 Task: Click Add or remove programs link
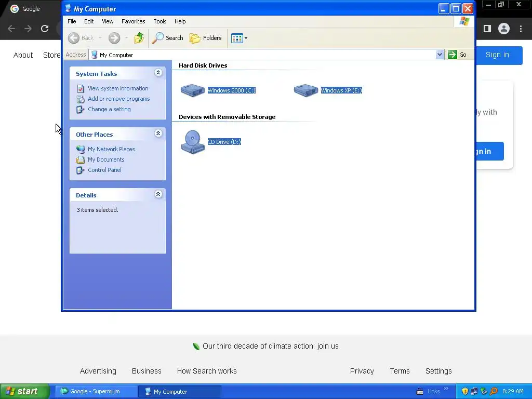coord(119,99)
